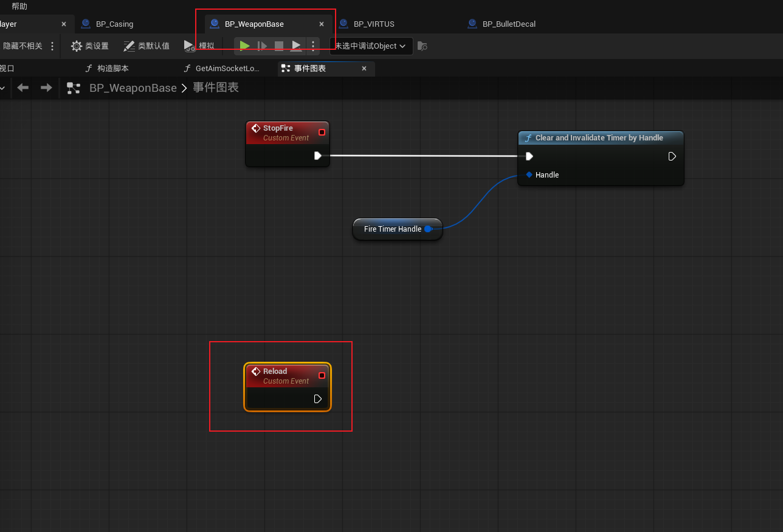Click the StopFire custom event icon
This screenshot has width=783, height=532.
click(256, 128)
